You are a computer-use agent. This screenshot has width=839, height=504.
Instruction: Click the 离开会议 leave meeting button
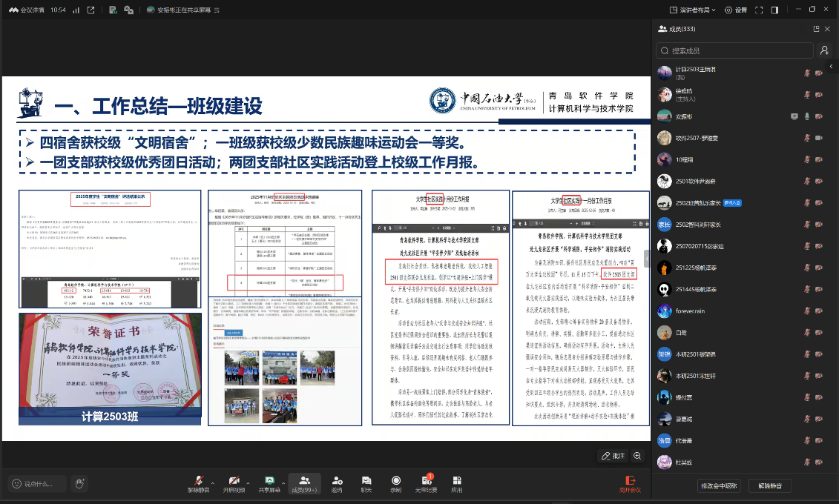[x=631, y=484]
